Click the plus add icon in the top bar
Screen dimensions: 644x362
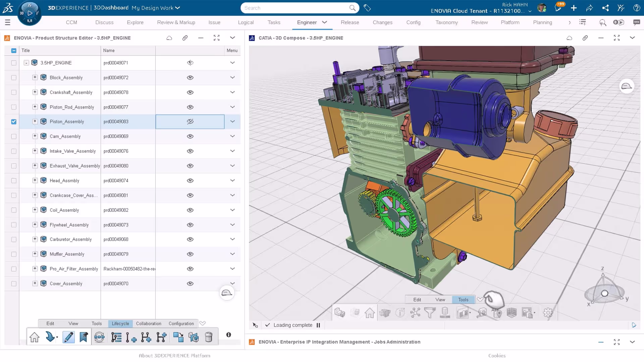tap(574, 8)
